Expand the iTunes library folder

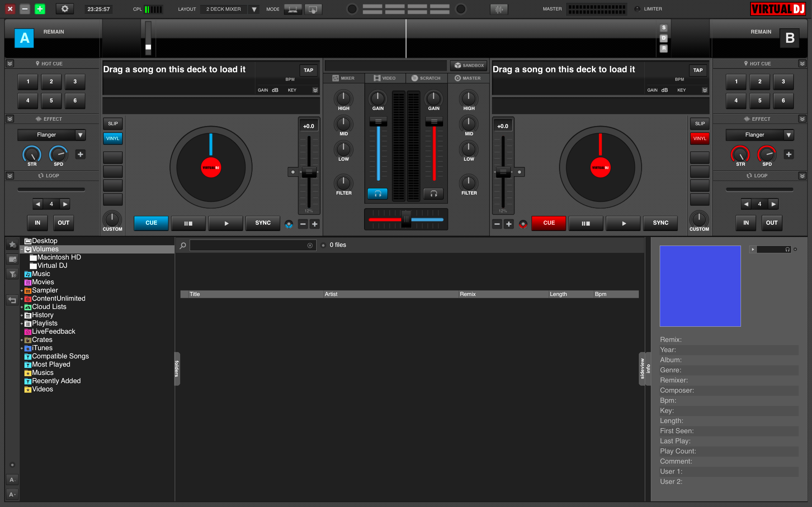(21, 348)
